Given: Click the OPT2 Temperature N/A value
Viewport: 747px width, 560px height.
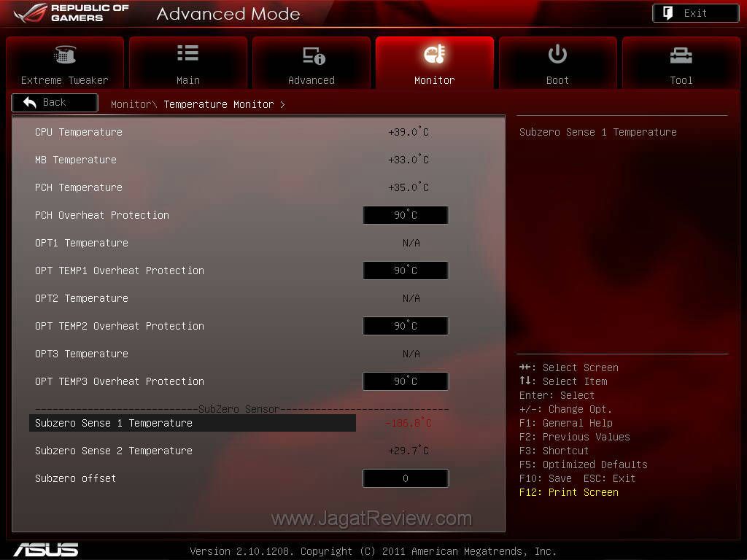Looking at the screenshot, I should [411, 298].
